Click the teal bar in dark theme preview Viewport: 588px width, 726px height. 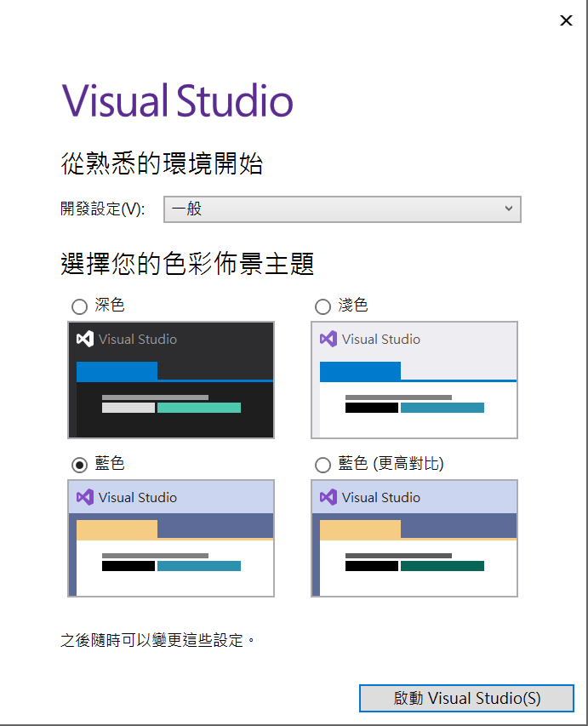click(x=199, y=408)
